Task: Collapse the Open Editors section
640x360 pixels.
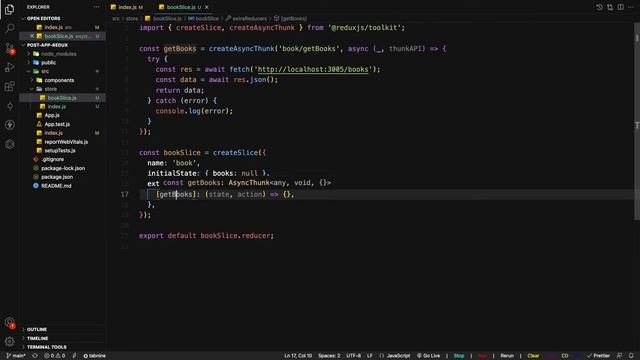Action: pos(43,18)
